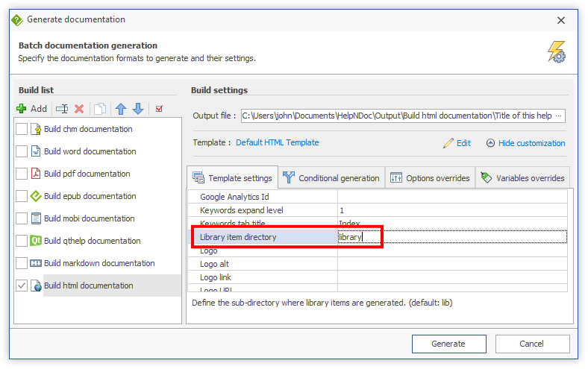Click the epub documentation green icon
The image size is (588, 369).
click(x=36, y=196)
